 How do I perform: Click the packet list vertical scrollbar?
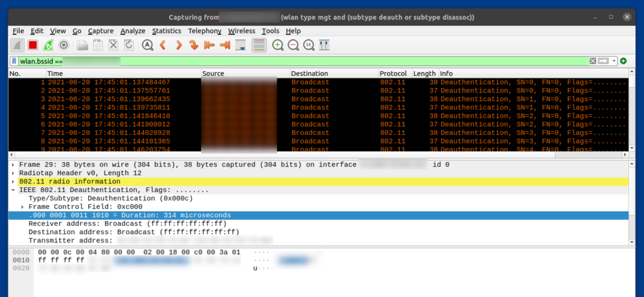[631, 111]
